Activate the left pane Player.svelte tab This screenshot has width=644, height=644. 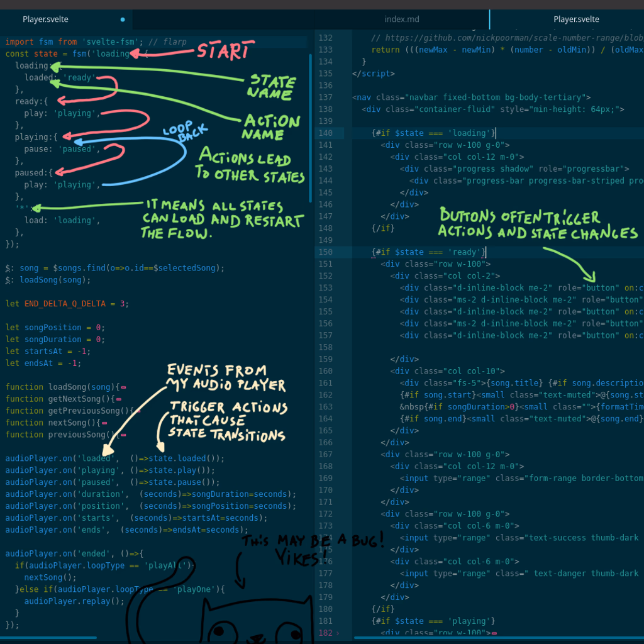tap(45, 19)
